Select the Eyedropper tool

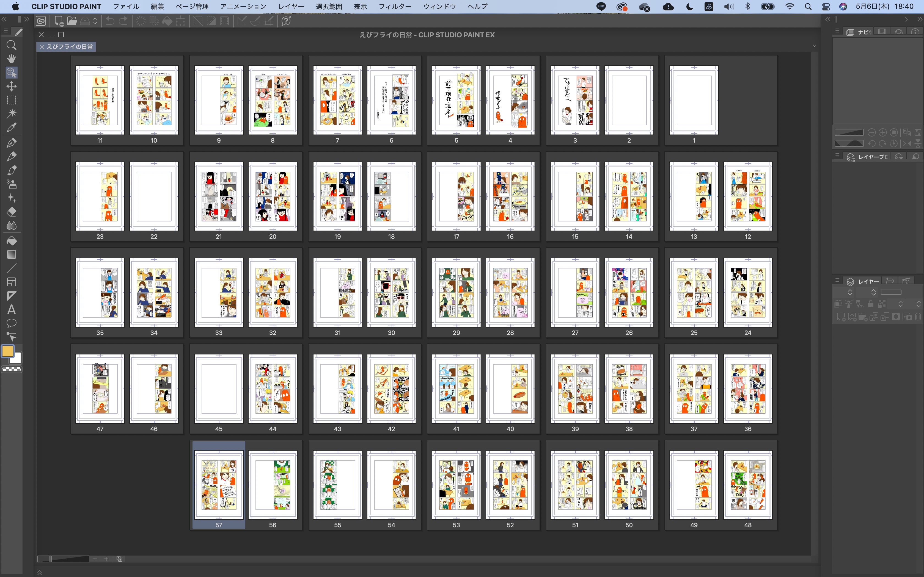12,127
